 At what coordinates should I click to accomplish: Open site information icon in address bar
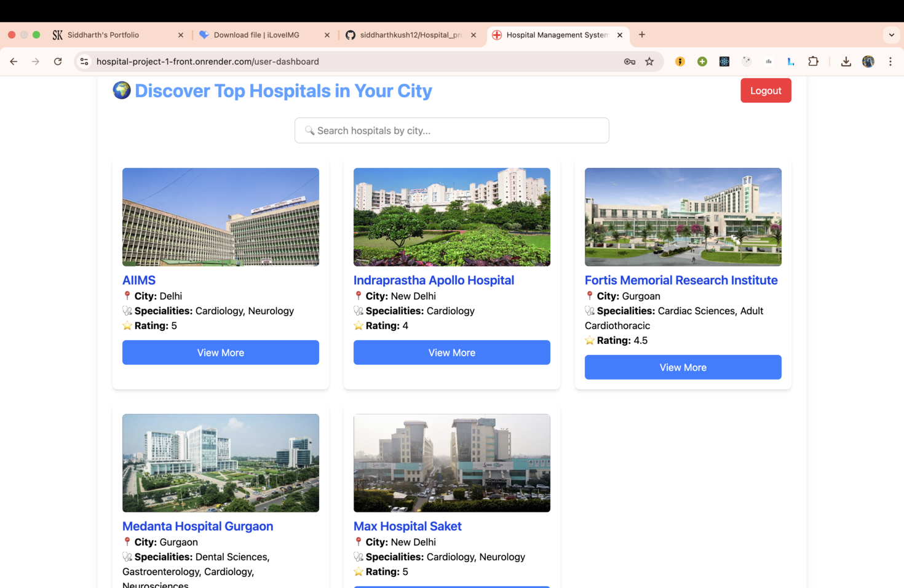click(x=84, y=62)
